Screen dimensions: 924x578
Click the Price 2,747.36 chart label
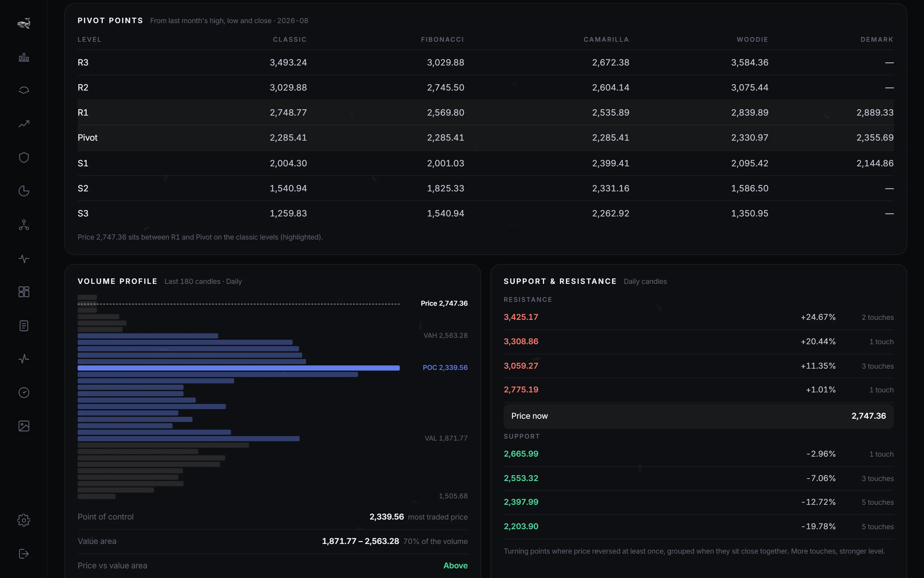(444, 303)
